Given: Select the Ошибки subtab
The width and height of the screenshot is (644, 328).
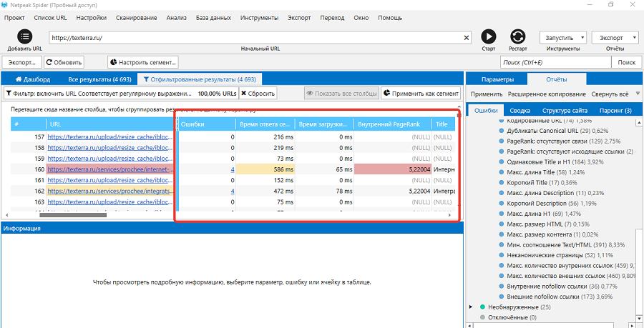Looking at the screenshot, I should click(x=486, y=110).
